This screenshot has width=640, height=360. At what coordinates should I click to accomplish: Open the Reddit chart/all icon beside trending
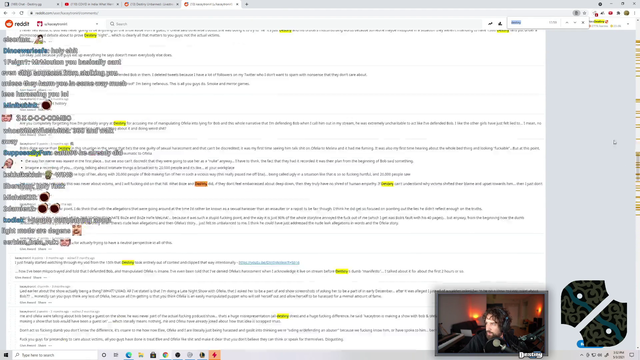tap(500, 24)
